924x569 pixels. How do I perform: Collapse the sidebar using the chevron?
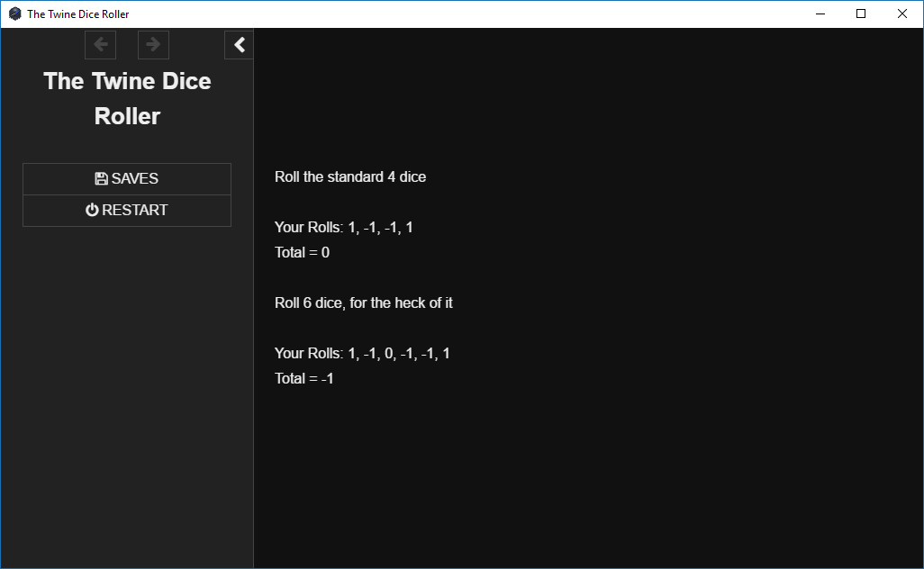tap(238, 44)
